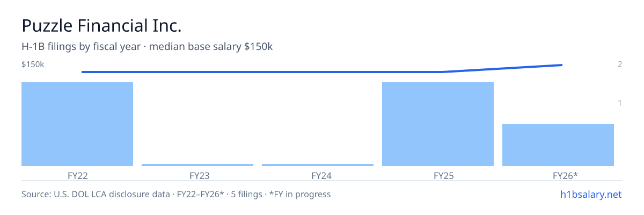Select the tall FY25 filings bar

[438, 124]
